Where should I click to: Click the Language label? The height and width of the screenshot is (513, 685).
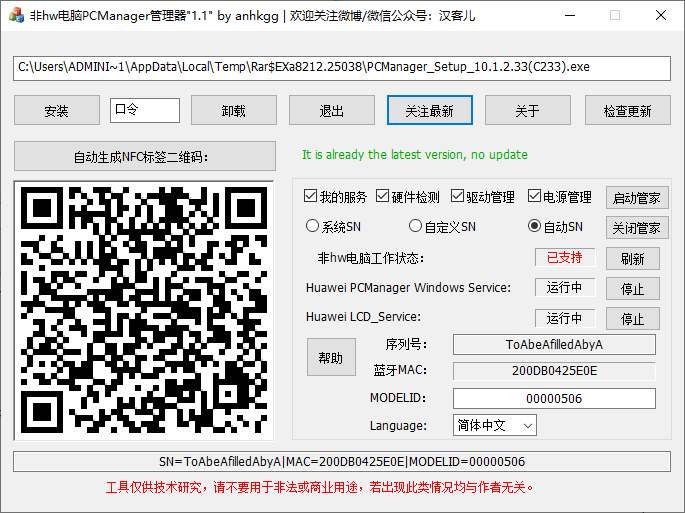(398, 426)
